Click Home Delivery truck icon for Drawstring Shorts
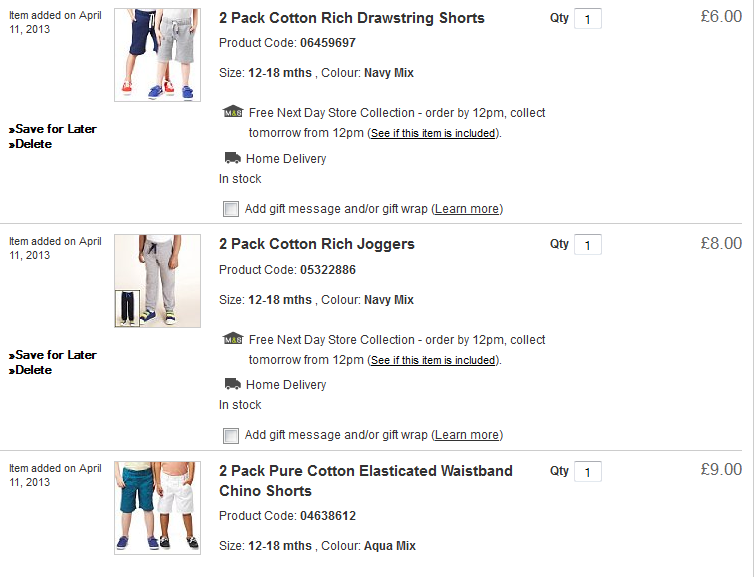 click(233, 158)
